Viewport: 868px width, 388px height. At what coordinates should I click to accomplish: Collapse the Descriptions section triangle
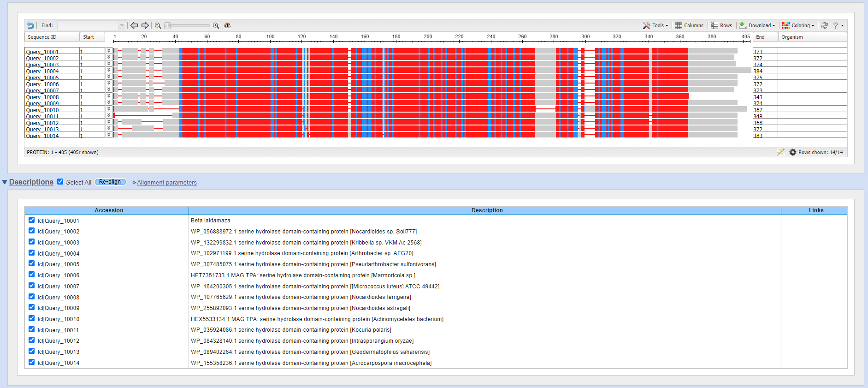[5, 182]
